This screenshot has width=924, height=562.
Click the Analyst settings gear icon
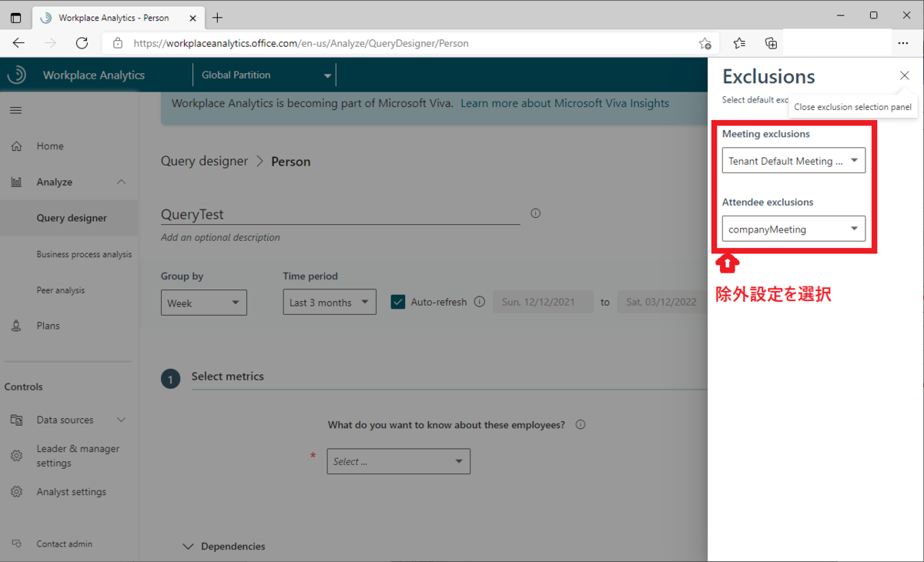(17, 492)
